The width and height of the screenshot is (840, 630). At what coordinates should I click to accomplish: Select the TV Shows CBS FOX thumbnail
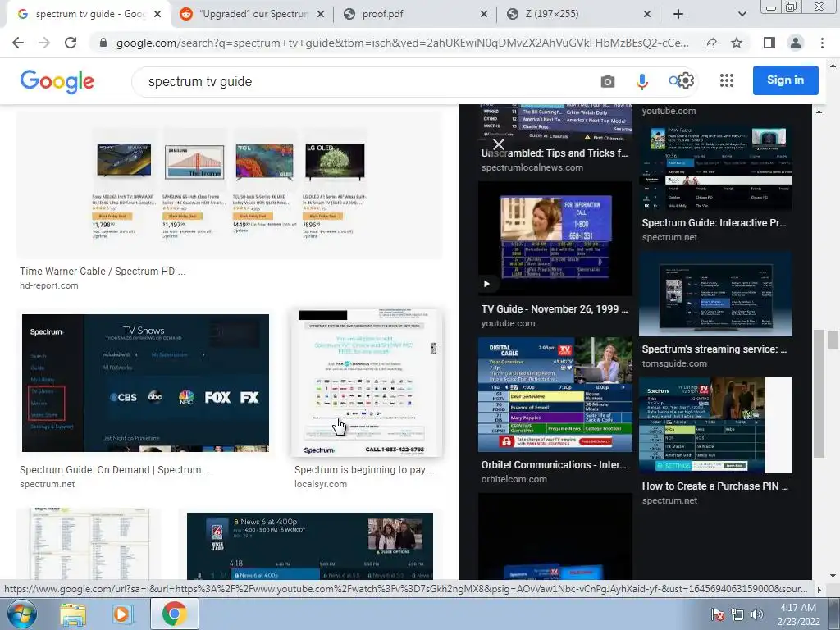[145, 382]
